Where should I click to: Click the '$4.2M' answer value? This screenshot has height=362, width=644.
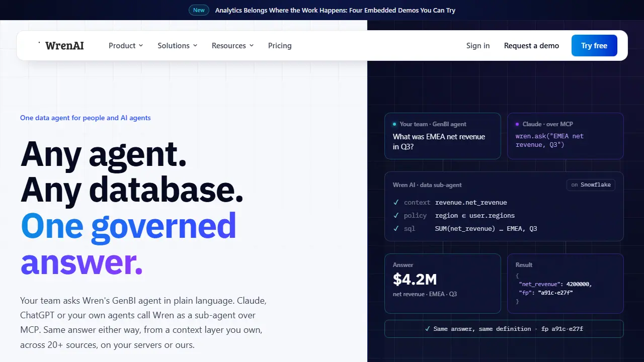415,279
